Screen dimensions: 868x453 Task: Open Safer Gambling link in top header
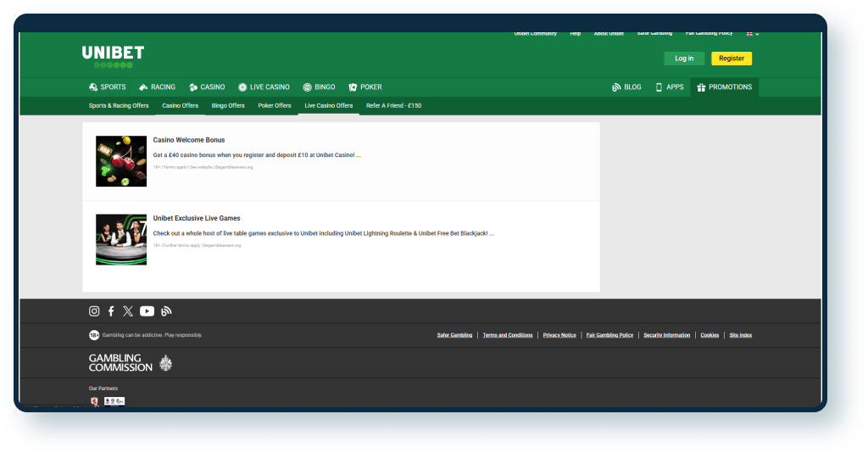click(x=654, y=34)
